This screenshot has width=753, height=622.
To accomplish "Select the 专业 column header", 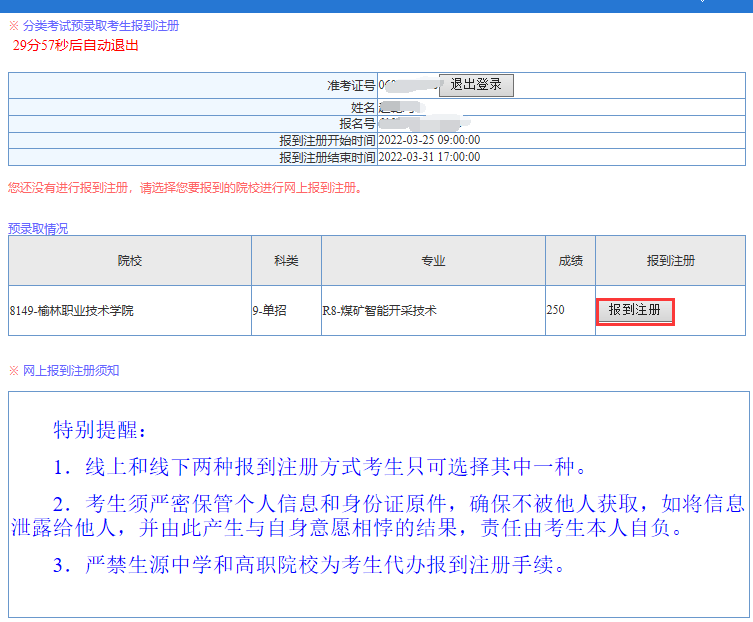I will click(x=433, y=261).
